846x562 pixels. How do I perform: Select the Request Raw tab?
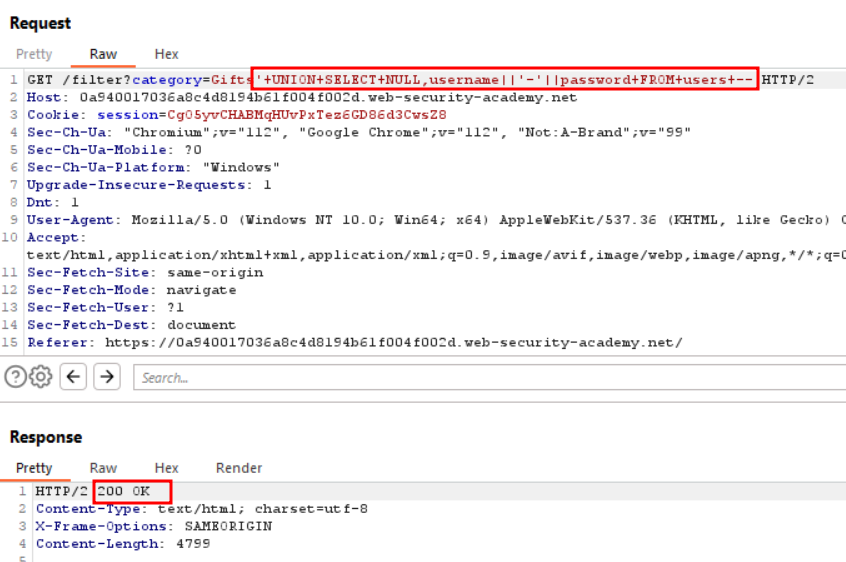tap(103, 54)
